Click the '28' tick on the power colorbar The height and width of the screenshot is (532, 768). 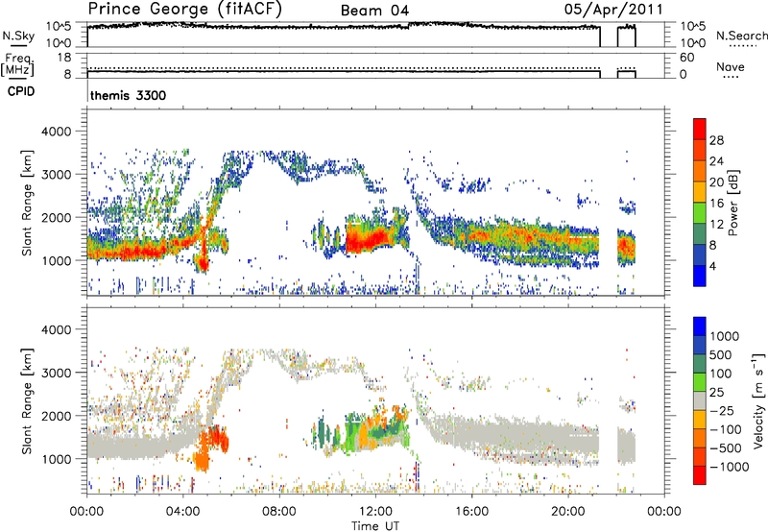pyautogui.click(x=716, y=140)
